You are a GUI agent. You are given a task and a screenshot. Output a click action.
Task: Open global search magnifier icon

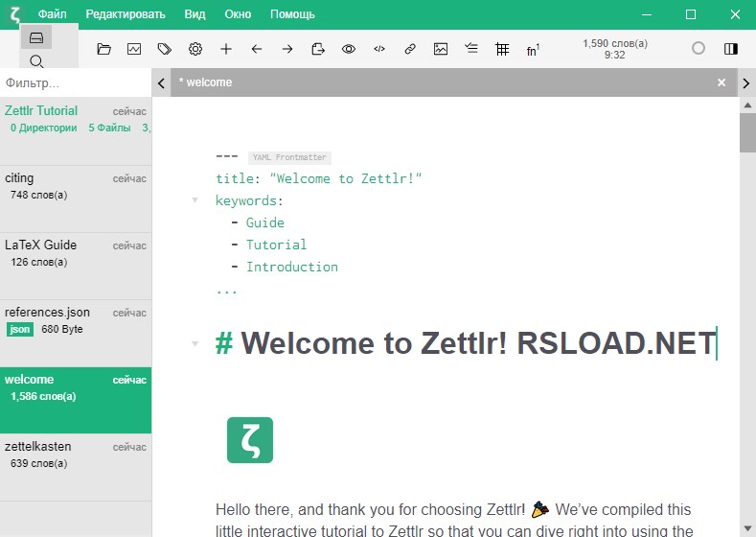[x=36, y=61]
